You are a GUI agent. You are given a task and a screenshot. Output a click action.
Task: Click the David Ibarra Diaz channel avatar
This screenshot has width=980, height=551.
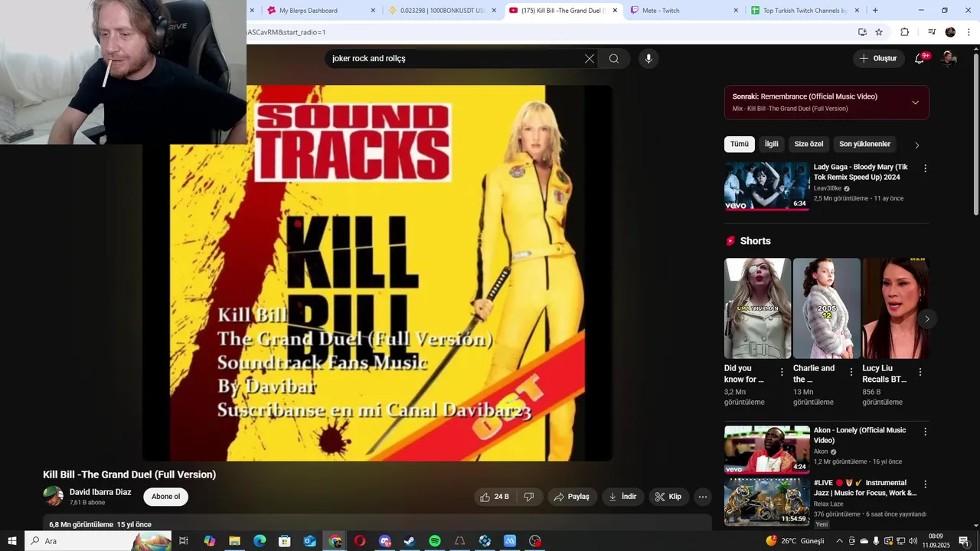(53, 496)
